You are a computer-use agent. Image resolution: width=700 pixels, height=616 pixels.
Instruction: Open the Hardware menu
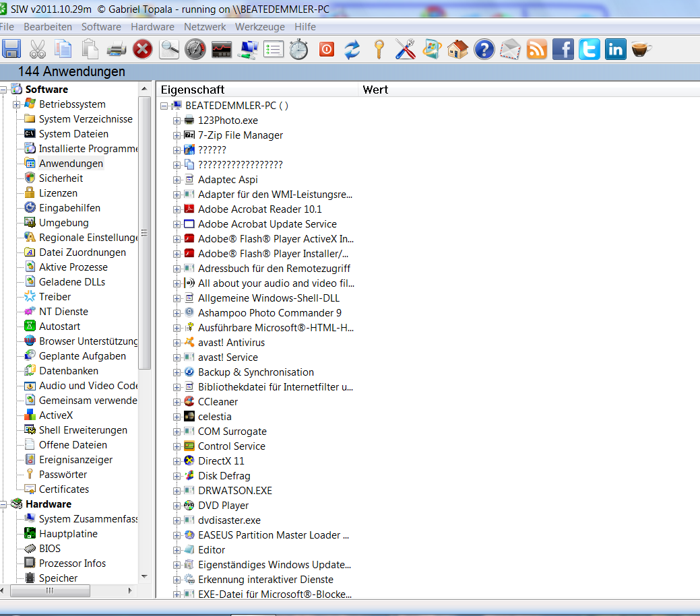152,27
